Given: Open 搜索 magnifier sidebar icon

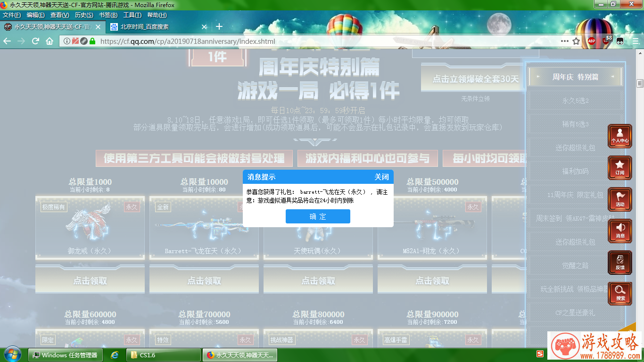Looking at the screenshot, I should (619, 294).
